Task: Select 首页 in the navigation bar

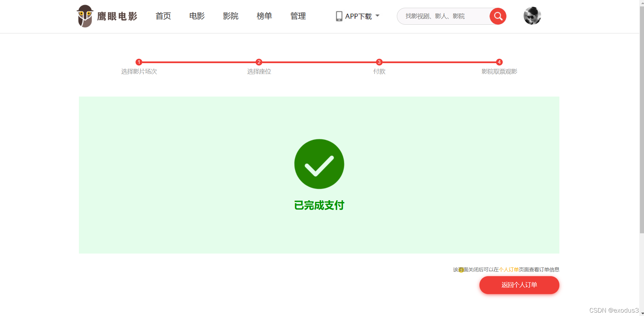Action: pos(163,16)
